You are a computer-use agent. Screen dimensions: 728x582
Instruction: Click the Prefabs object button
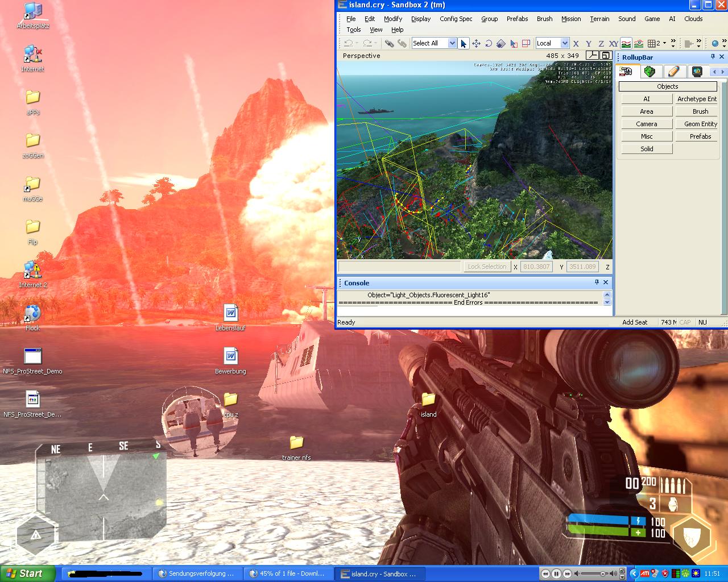tap(697, 136)
